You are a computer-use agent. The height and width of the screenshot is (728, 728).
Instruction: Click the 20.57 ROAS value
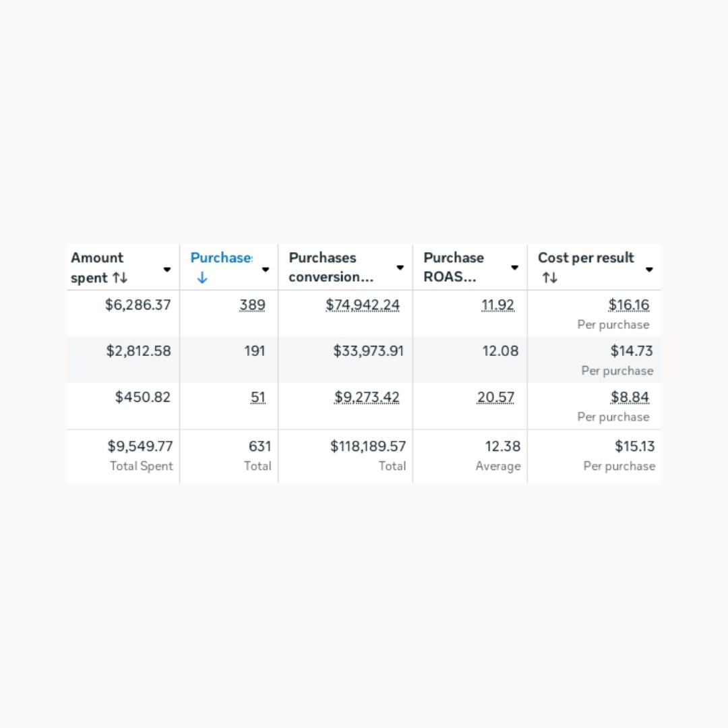coord(495,397)
